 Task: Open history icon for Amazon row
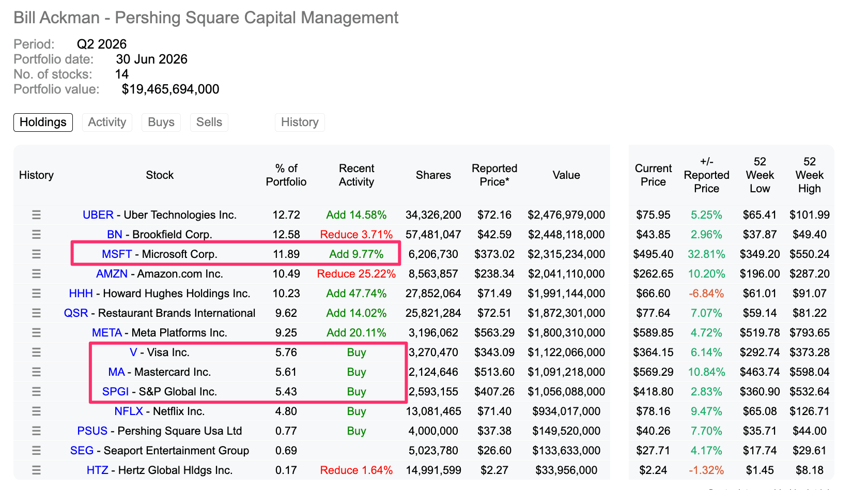click(x=36, y=273)
